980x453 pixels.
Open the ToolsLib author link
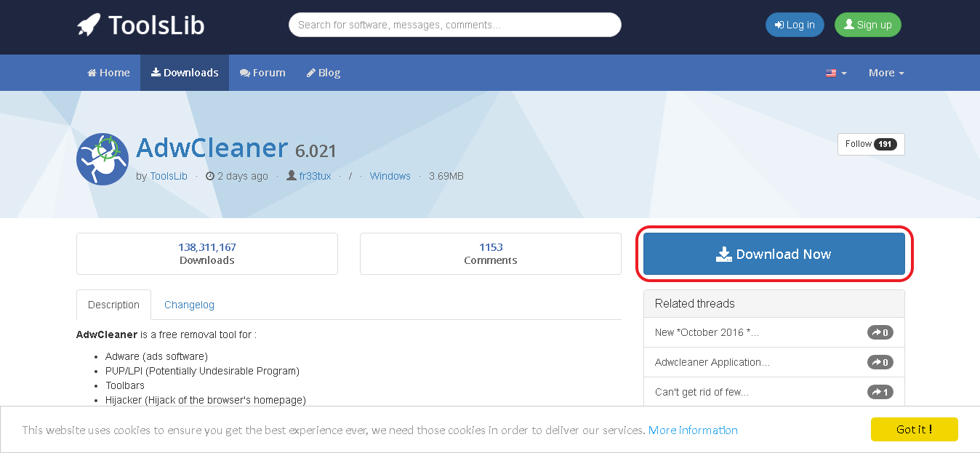pyautogui.click(x=169, y=176)
